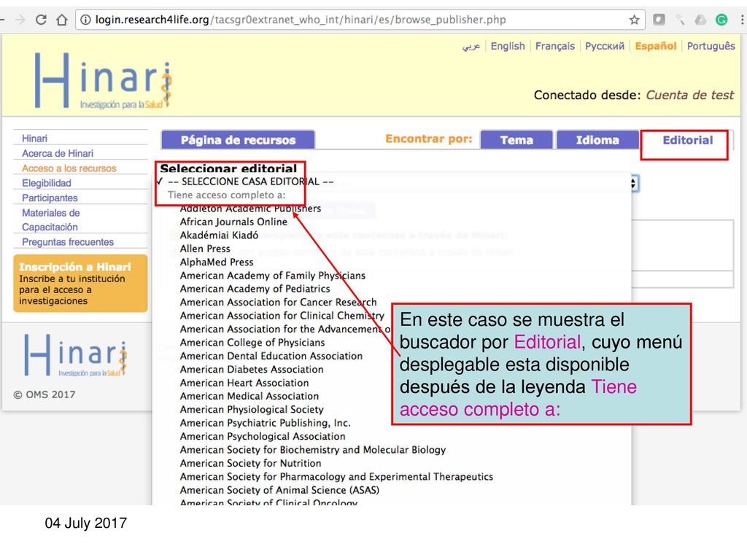This screenshot has width=747, height=560.
Task: Click the forward navigation arrow
Action: coord(20,20)
